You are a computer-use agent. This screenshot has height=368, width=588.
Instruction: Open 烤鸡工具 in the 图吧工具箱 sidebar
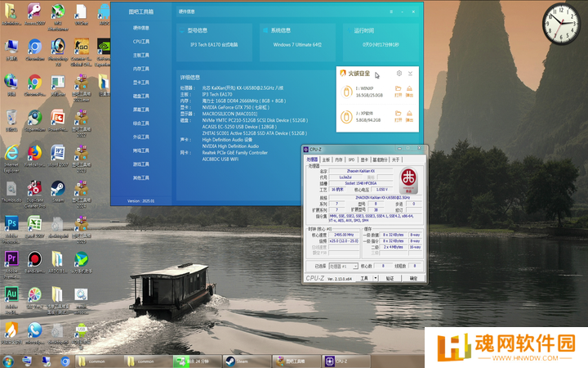(x=141, y=150)
